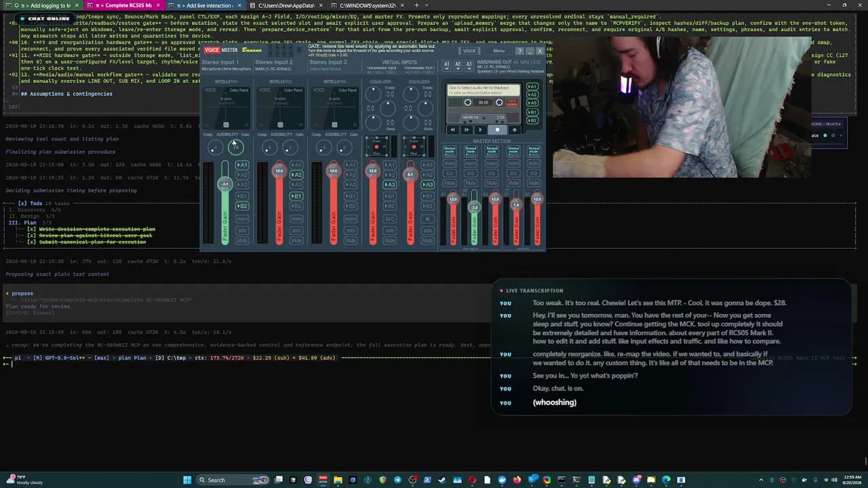Viewport: 868px width, 488px height.
Task: Open Telegram from the taskbar
Action: click(398, 480)
